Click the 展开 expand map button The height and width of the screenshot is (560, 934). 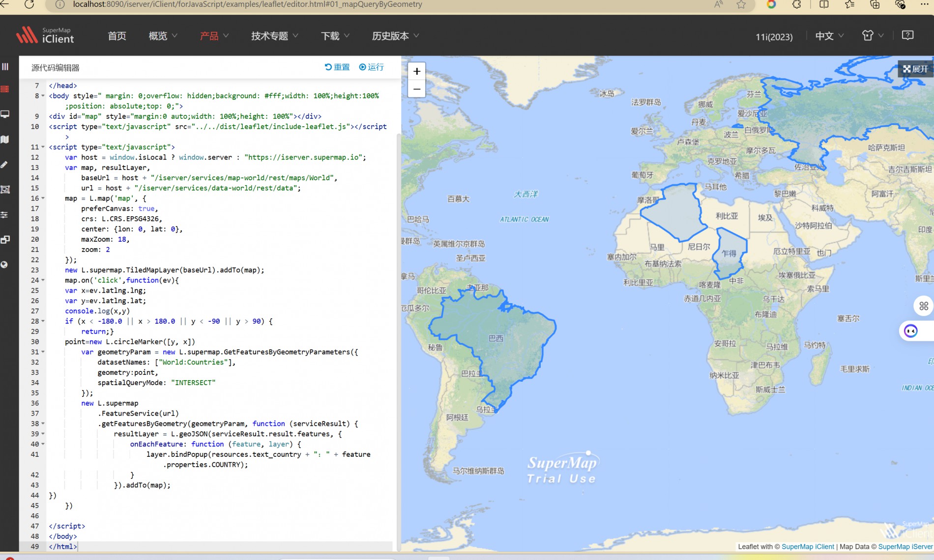[x=915, y=69]
